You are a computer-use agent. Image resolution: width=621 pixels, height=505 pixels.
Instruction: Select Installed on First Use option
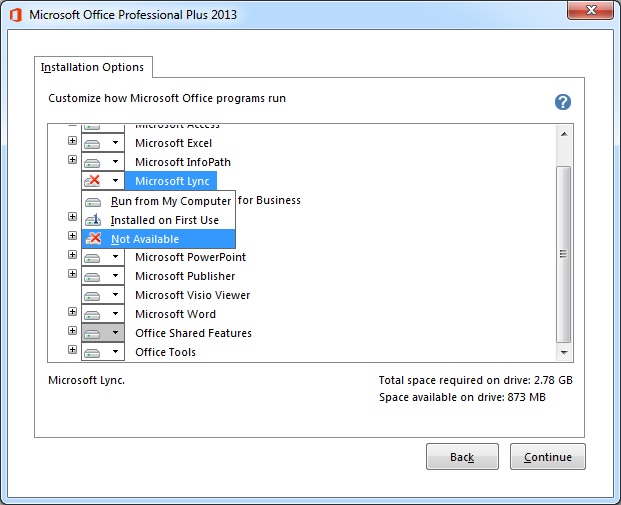[x=164, y=220]
